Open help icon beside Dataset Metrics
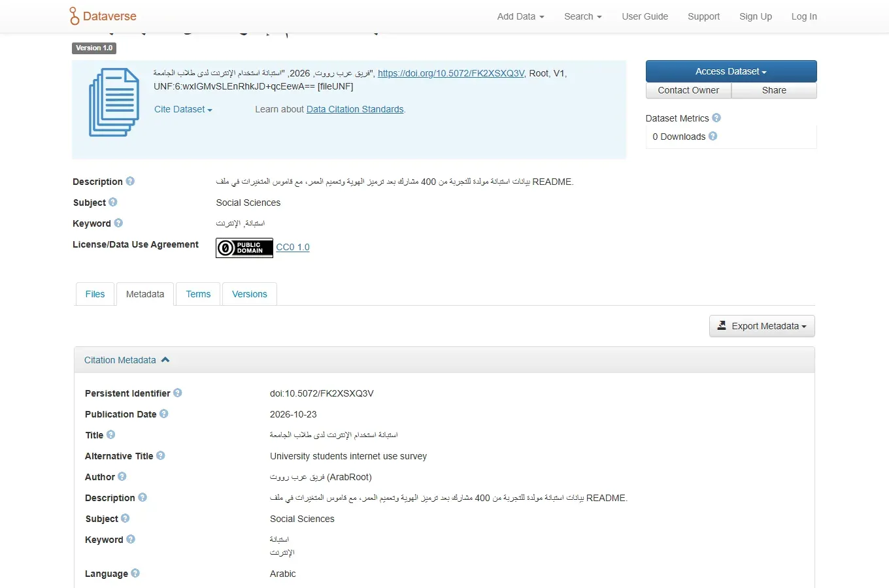Image resolution: width=889 pixels, height=588 pixels. click(x=716, y=118)
